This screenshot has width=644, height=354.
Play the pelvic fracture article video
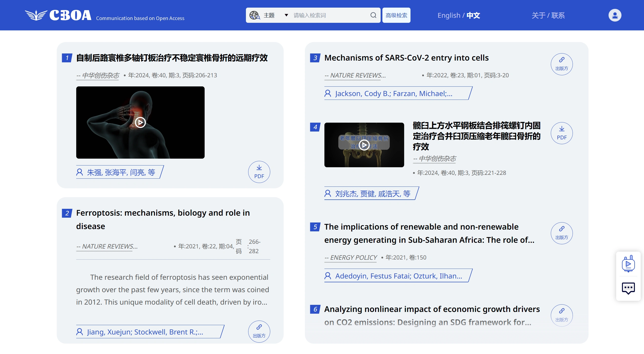tap(364, 145)
